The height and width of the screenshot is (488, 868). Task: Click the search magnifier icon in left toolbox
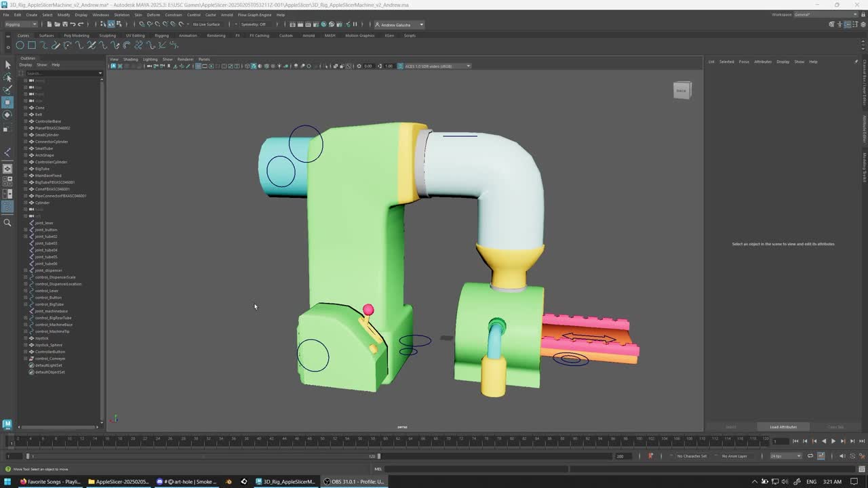coord(7,222)
